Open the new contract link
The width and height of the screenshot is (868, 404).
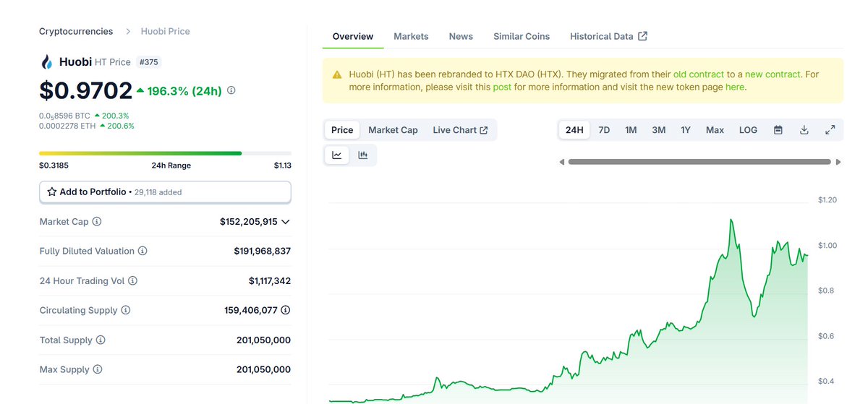coord(773,74)
